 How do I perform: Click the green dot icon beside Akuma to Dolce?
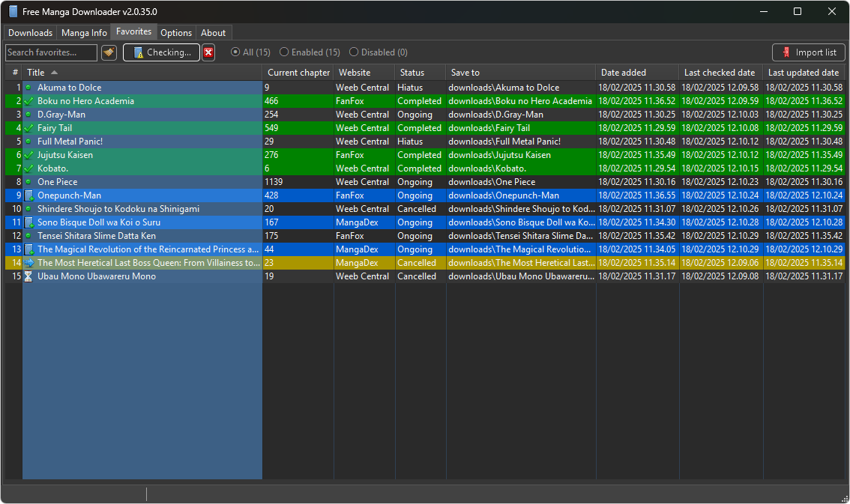(x=28, y=87)
